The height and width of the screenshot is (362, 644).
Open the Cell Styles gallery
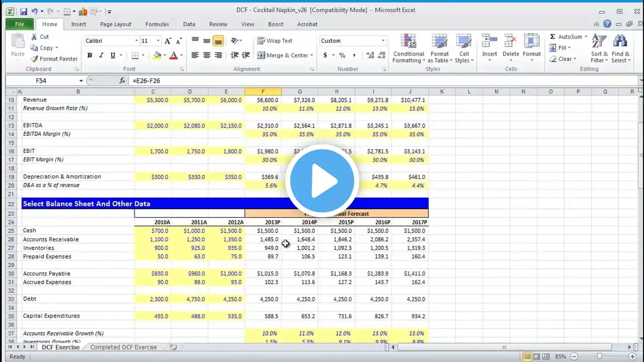point(464,48)
